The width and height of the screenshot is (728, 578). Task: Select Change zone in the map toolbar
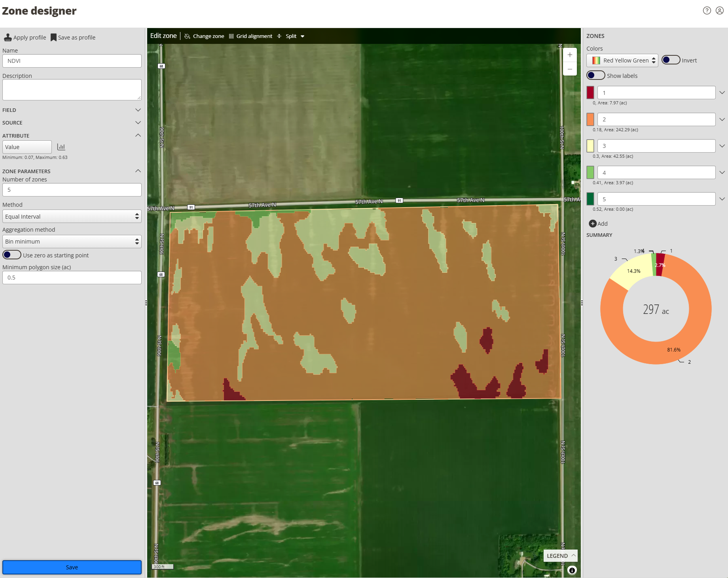click(x=209, y=36)
